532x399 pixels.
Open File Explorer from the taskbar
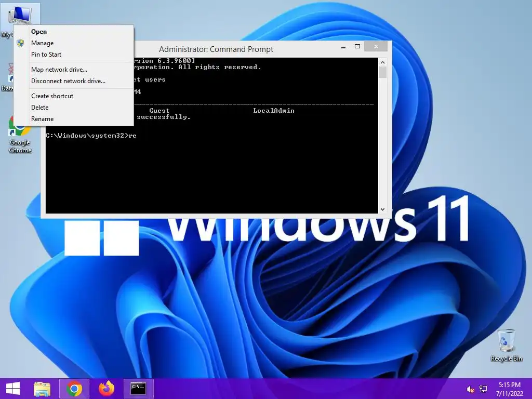42,389
